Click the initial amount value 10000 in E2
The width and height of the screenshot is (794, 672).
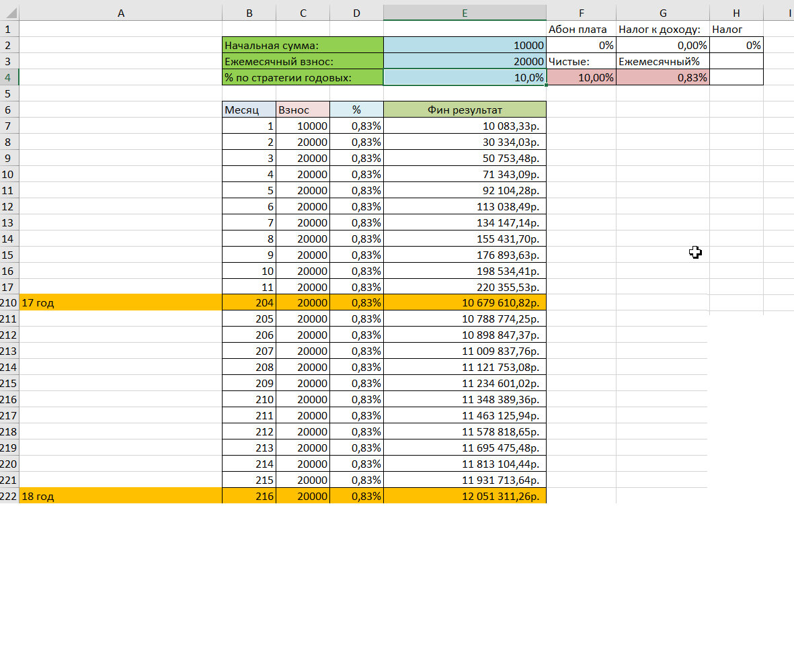click(x=465, y=45)
